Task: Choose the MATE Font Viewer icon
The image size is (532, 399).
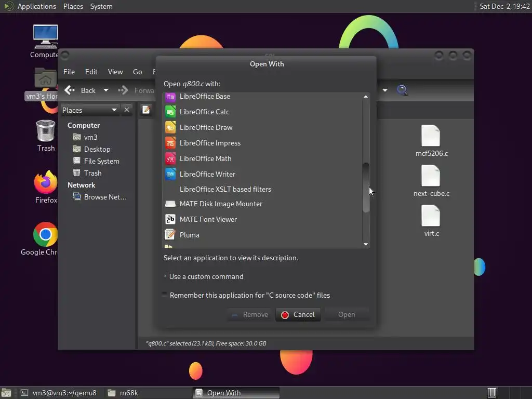Action: 170,219
